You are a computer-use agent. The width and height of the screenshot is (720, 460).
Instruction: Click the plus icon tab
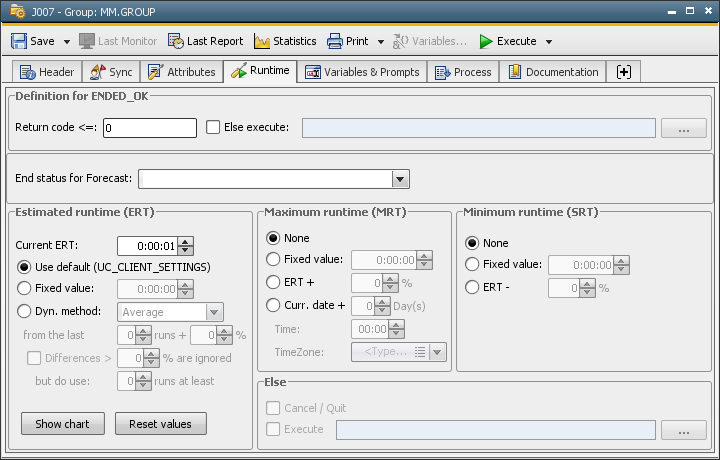(x=624, y=72)
